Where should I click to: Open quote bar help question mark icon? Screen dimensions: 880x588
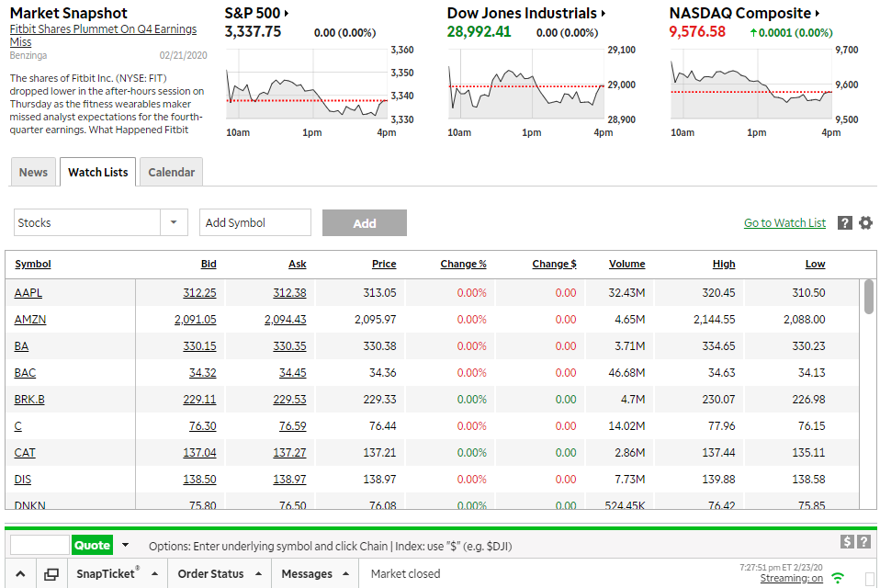[x=864, y=541]
